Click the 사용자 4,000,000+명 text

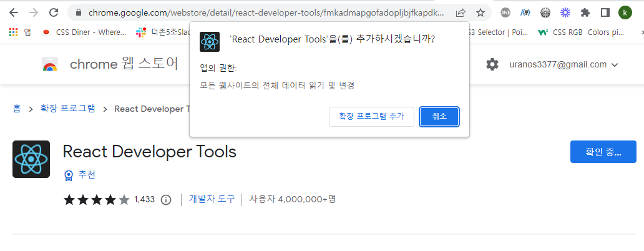(293, 199)
